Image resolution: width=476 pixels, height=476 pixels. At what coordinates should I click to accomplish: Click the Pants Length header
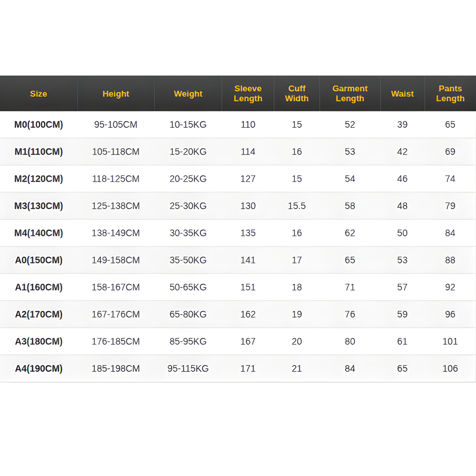click(450, 93)
